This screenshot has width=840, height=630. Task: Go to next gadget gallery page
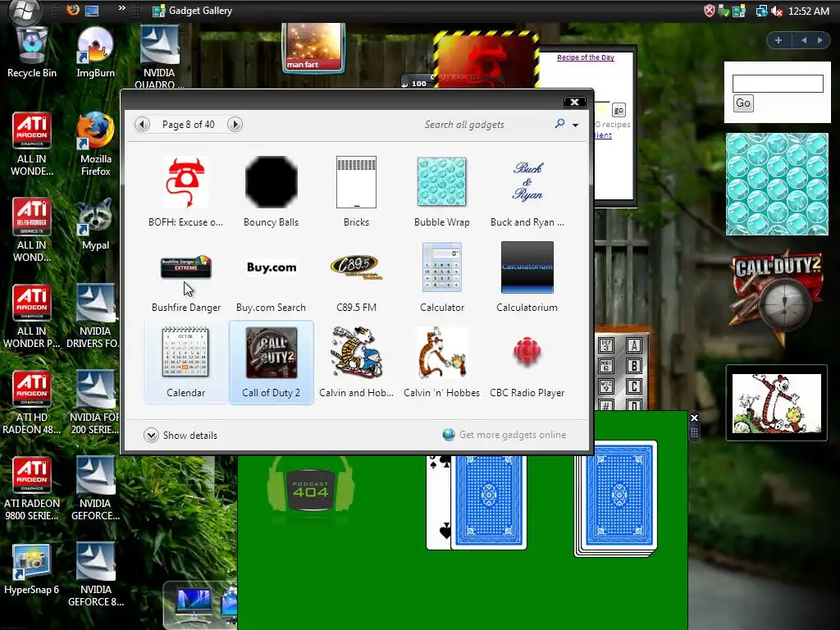235,125
